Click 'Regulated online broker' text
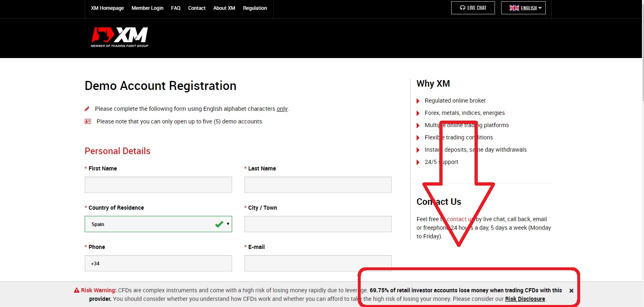 point(455,101)
